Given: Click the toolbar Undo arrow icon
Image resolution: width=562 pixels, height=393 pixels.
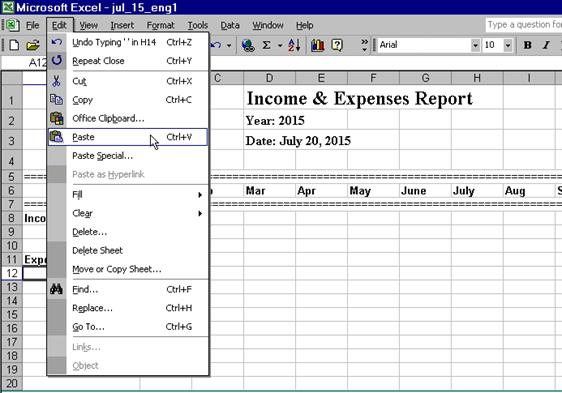Looking at the screenshot, I should pyautogui.click(x=215, y=45).
